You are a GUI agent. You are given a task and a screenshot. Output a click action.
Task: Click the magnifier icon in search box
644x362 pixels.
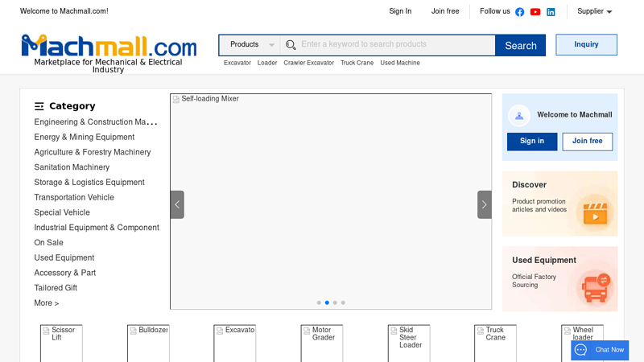(x=291, y=45)
